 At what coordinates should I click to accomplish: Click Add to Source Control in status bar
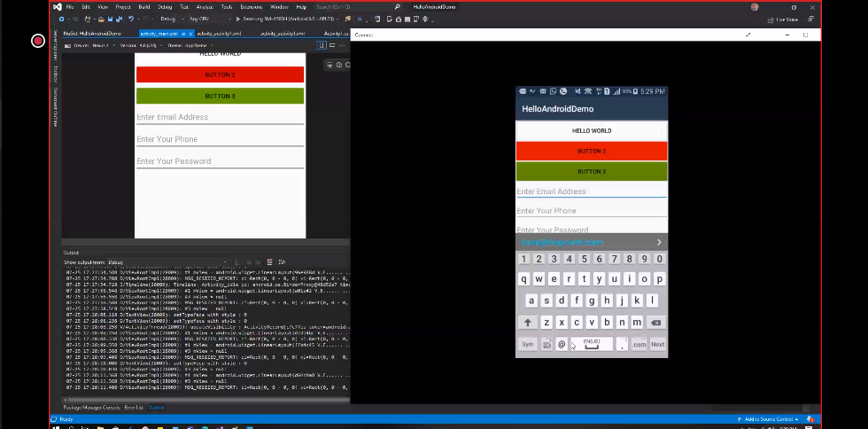tap(769, 419)
